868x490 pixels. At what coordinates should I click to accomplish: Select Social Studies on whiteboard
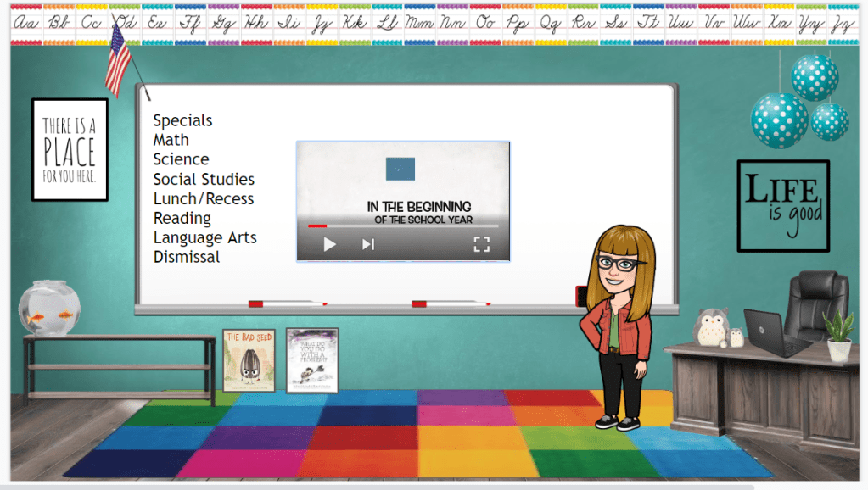[x=204, y=179]
